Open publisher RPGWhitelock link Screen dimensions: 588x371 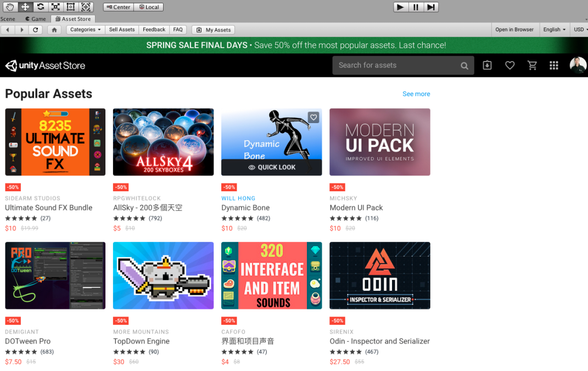click(x=137, y=198)
